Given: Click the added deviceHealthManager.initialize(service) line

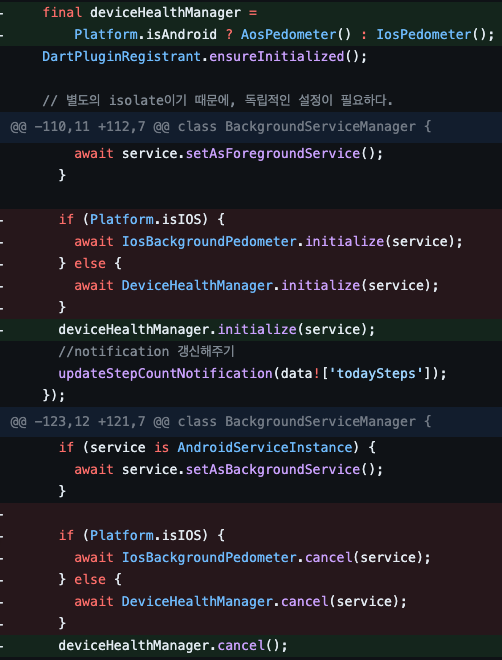Looking at the screenshot, I should [x=216, y=330].
